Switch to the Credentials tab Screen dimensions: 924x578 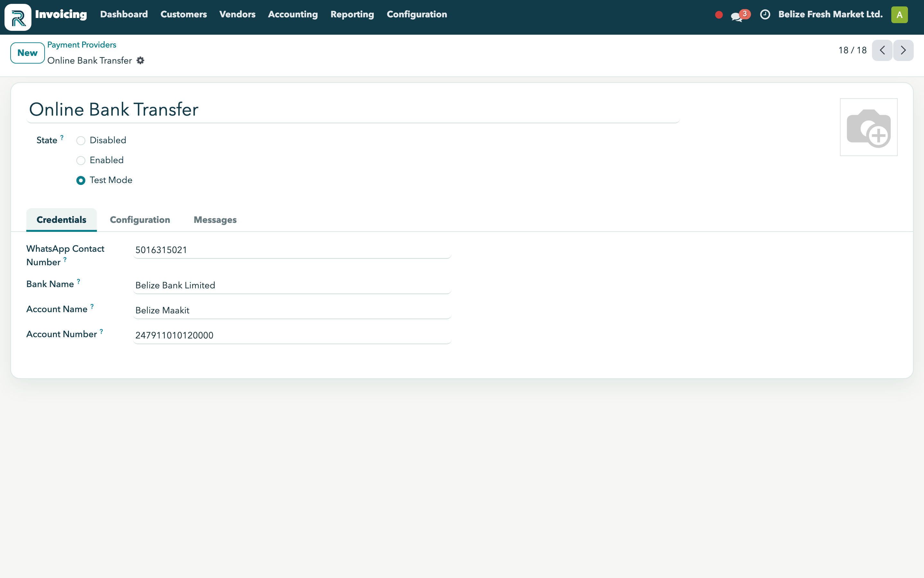point(62,220)
